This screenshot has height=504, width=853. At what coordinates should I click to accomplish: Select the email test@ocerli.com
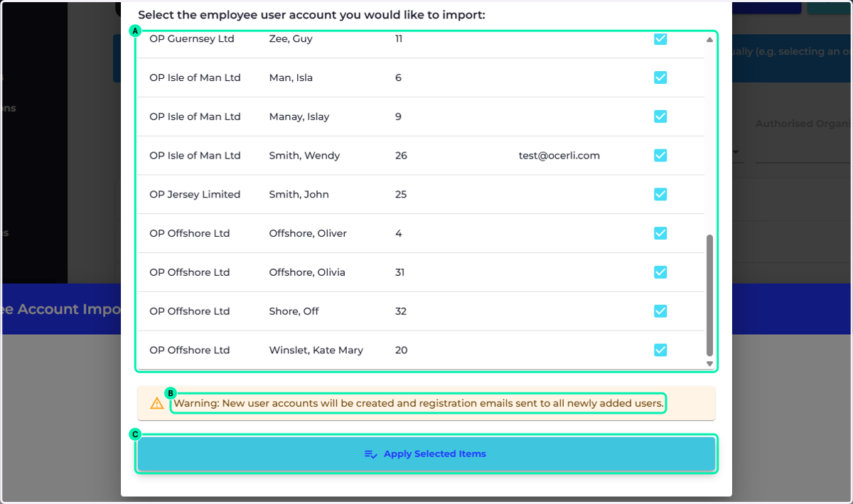559,156
